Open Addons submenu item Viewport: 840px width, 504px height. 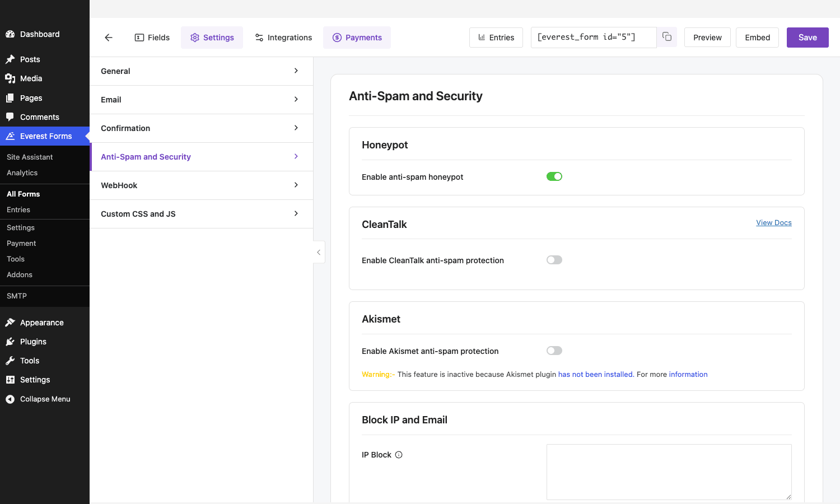point(20,275)
